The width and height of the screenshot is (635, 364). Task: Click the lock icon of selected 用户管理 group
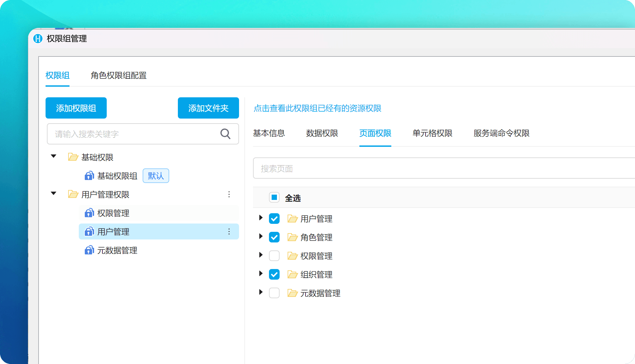click(89, 231)
